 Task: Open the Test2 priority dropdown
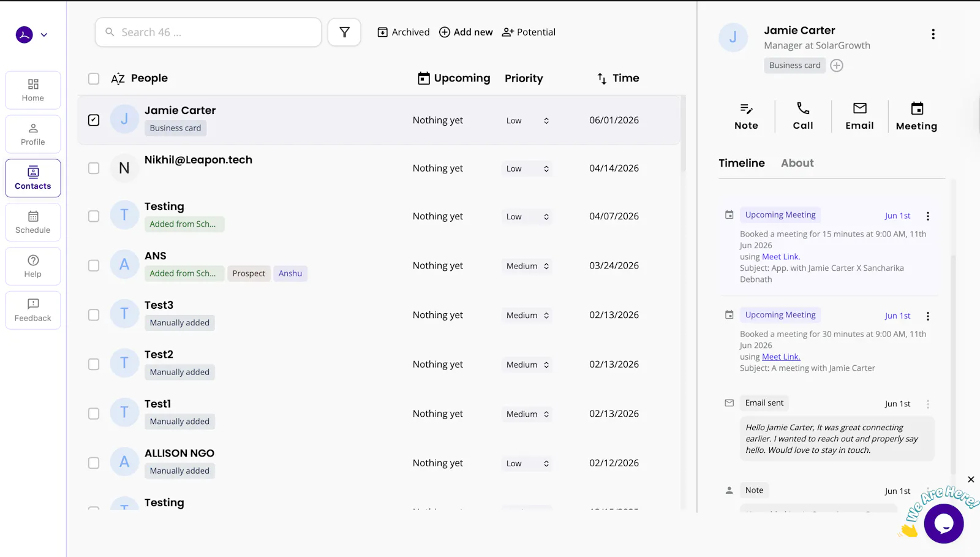coord(527,365)
